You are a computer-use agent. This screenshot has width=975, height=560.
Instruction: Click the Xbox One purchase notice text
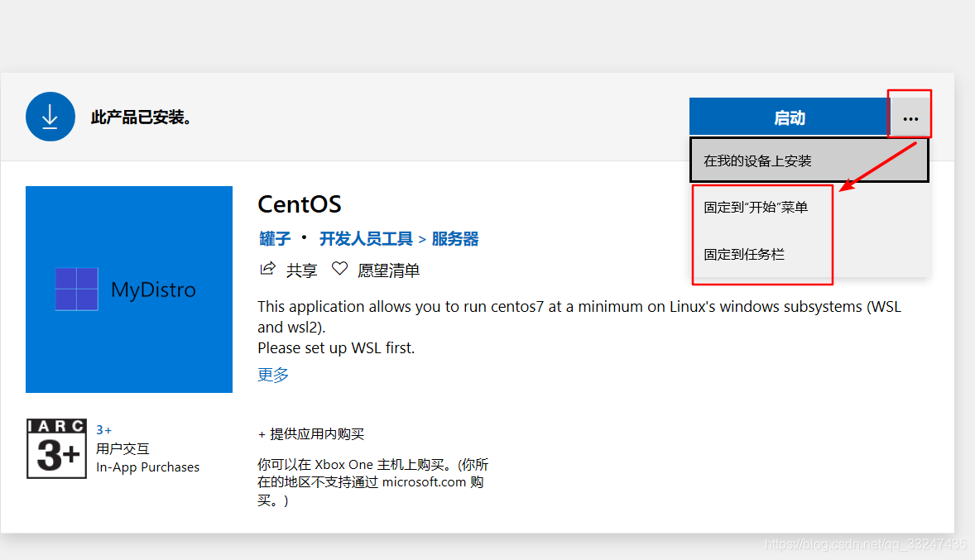(373, 482)
